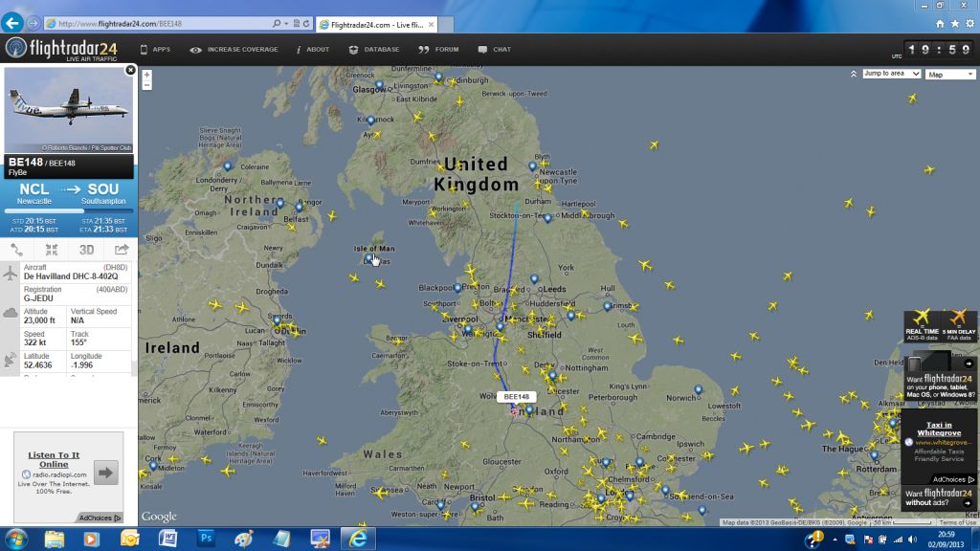Viewport: 980px width, 551px height.
Task: Open the Chat menu item
Action: [495, 50]
